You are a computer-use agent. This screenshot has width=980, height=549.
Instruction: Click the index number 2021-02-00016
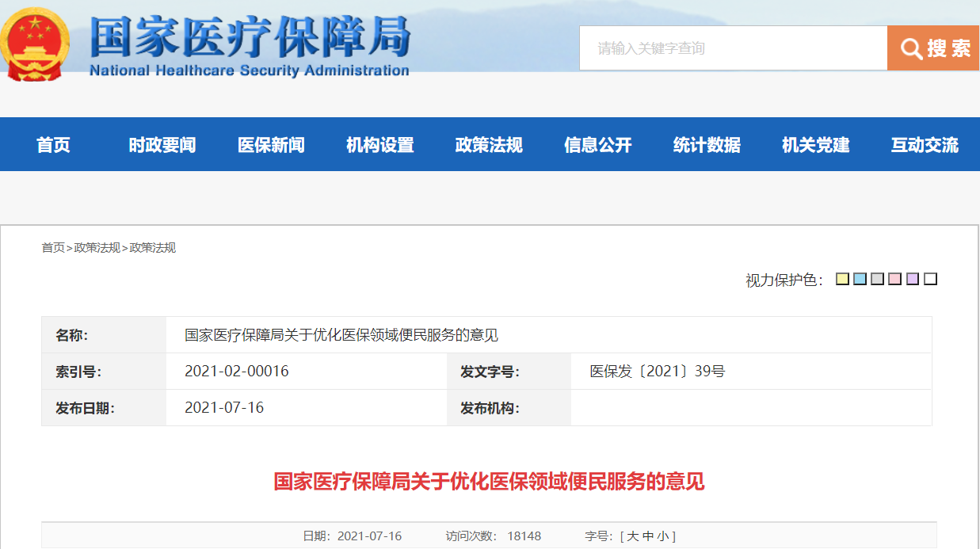(237, 372)
